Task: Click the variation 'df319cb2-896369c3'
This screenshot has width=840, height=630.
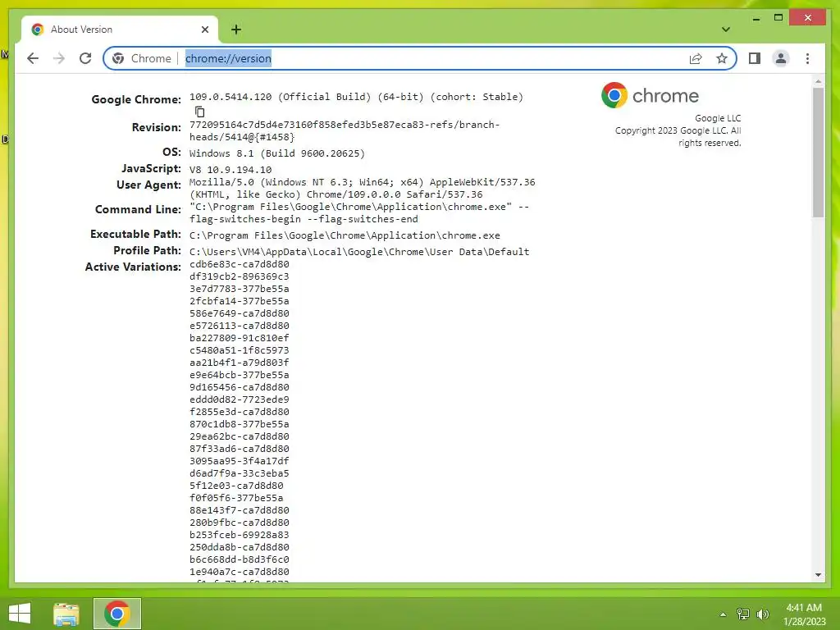Action: [x=239, y=276]
